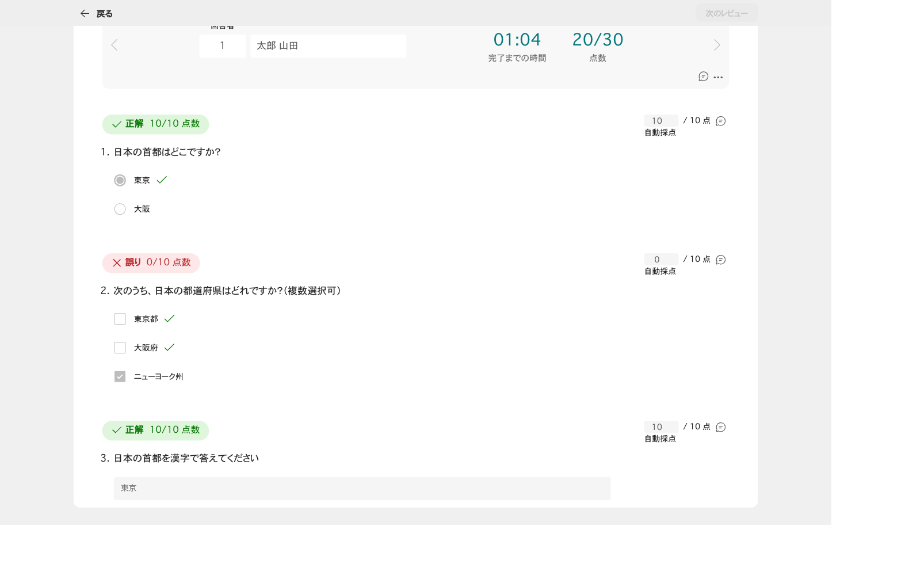This screenshot has height=583, width=924.
Task: Click the respondent name field 太郎 山田
Action: coord(329,46)
